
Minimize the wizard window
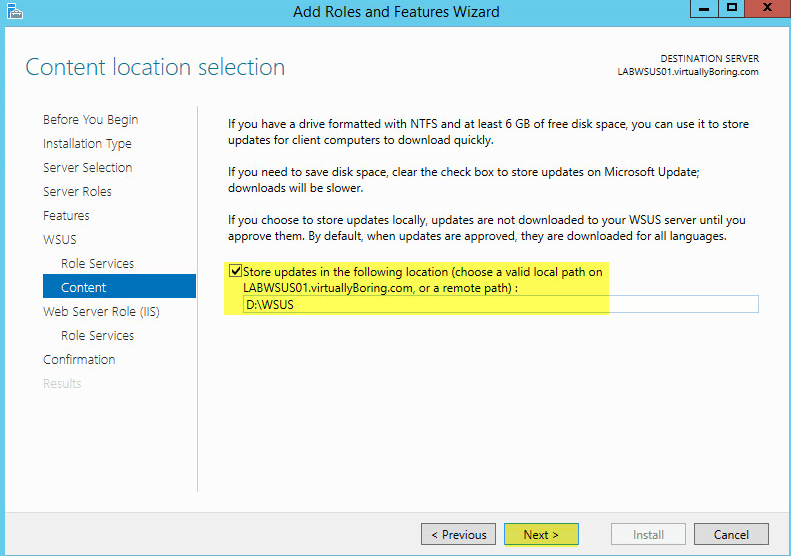pyautogui.click(x=704, y=9)
